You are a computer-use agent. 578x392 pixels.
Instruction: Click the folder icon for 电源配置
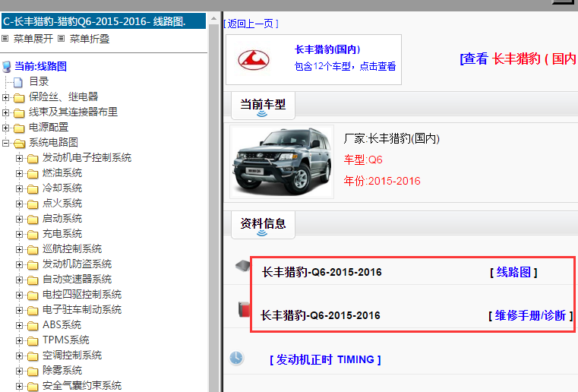coord(19,128)
